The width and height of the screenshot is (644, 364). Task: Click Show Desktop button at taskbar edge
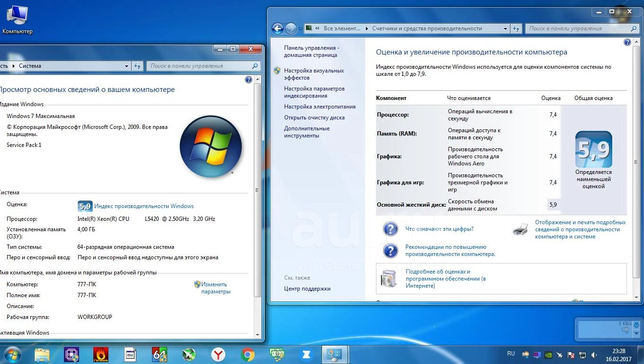coord(640,355)
